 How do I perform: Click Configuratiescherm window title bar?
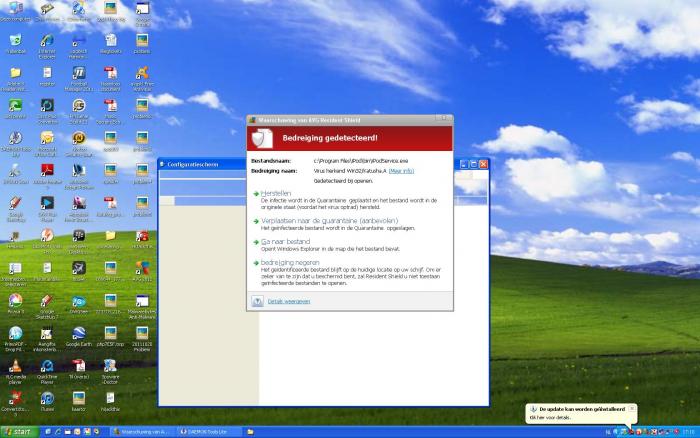(202, 164)
